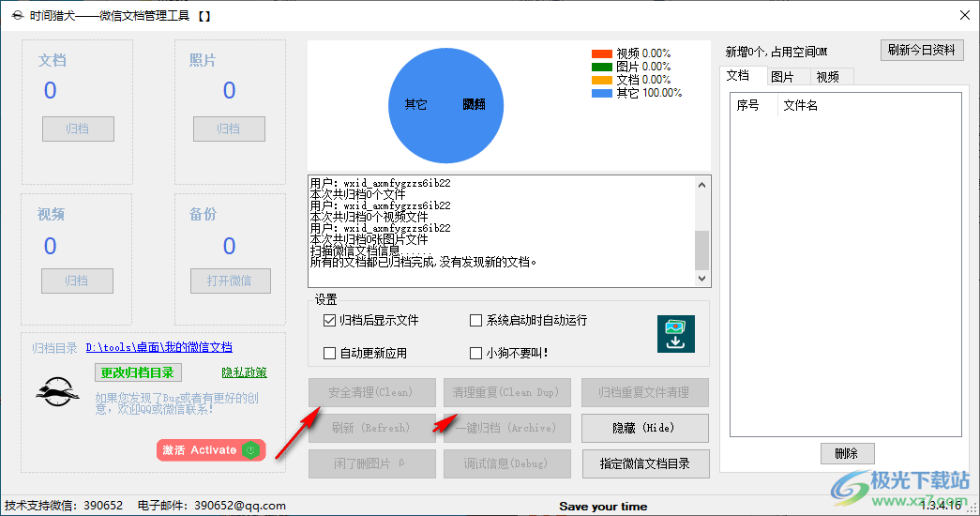
Task: Click the image download icon in settings
Action: point(675,334)
